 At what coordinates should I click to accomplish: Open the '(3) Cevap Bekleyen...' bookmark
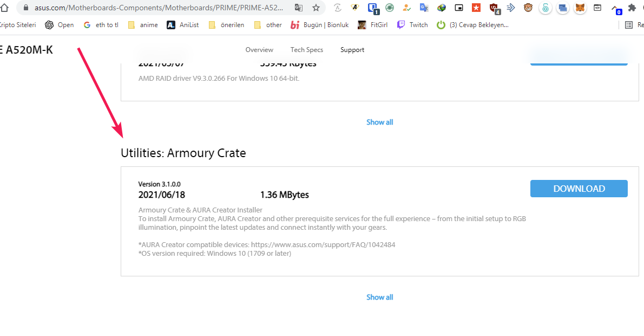[x=473, y=25]
